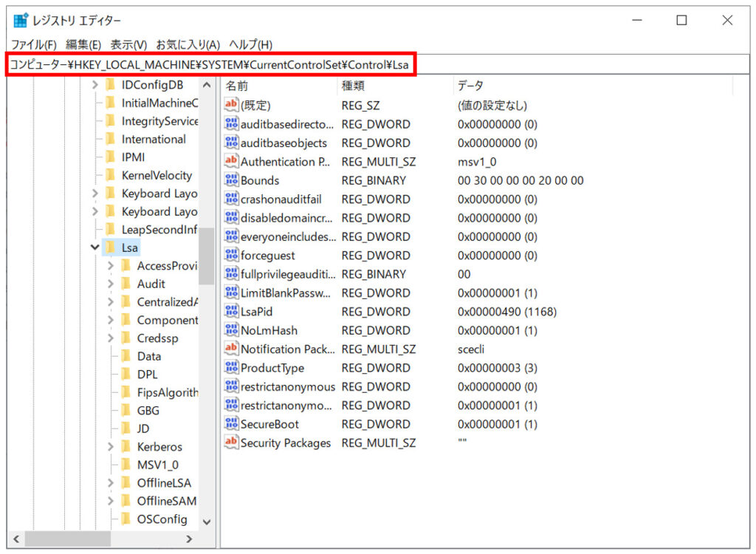The image size is (756, 554).
Task: Select the IntegrityService key
Action: coord(159,121)
